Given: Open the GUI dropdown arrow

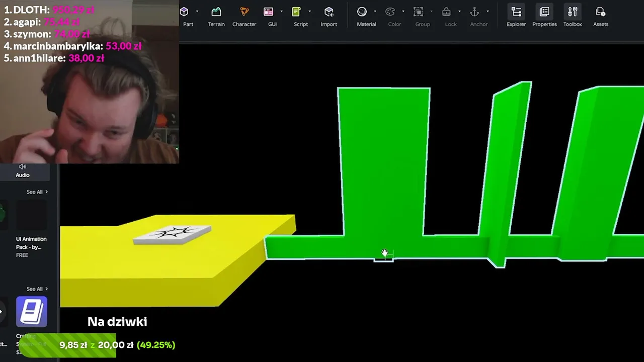Looking at the screenshot, I should click(x=281, y=12).
